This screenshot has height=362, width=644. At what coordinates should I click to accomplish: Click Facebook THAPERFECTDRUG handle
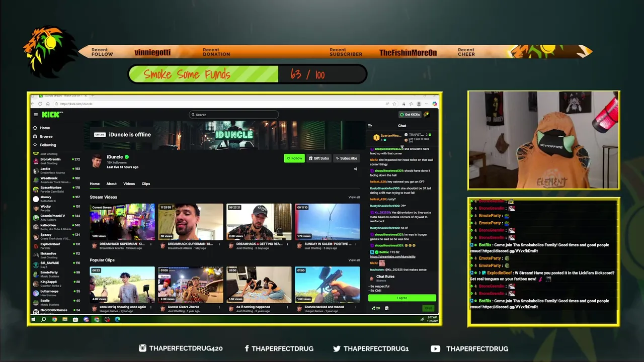[278, 348]
